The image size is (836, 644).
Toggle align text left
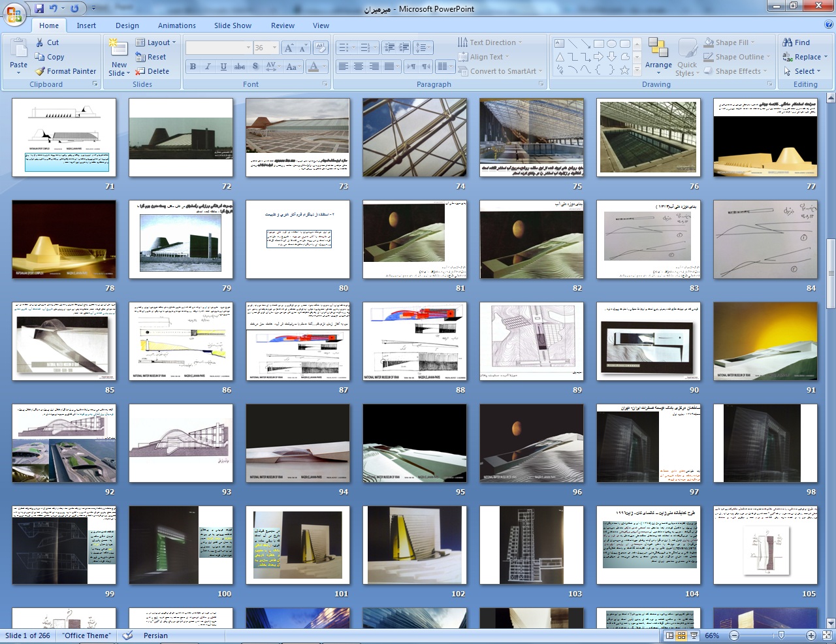(x=344, y=67)
